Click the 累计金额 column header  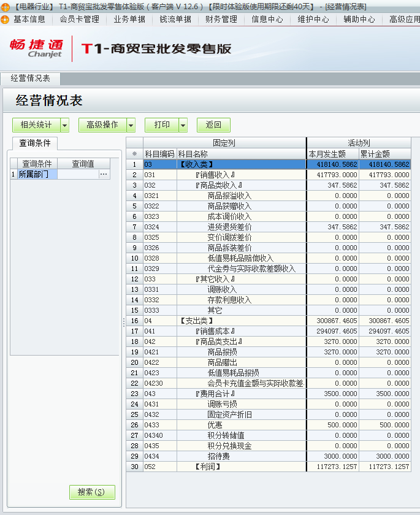[385, 154]
